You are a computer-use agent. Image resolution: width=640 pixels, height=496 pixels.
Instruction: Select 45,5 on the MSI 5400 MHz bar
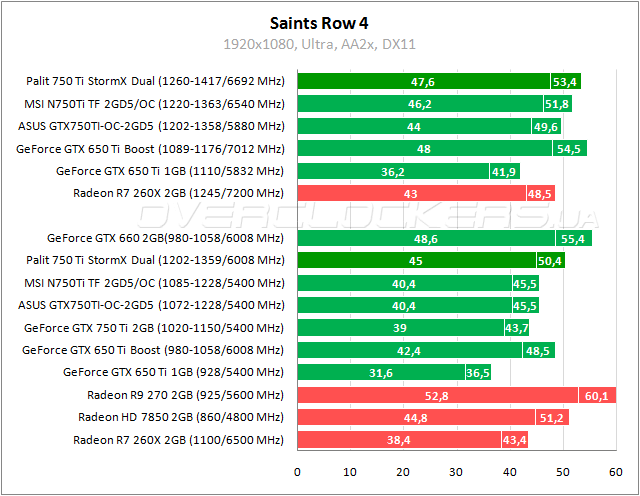(525, 284)
